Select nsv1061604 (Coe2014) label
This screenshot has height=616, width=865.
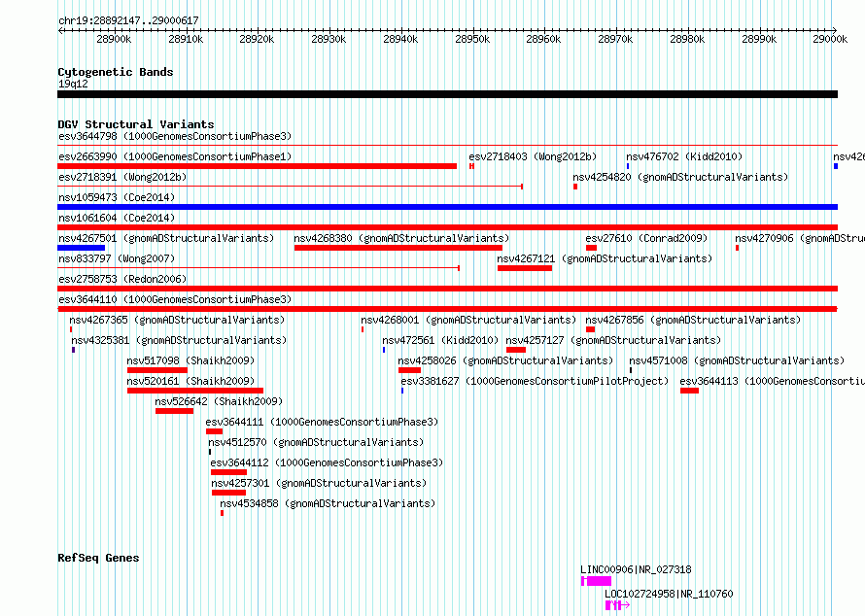pos(117,218)
